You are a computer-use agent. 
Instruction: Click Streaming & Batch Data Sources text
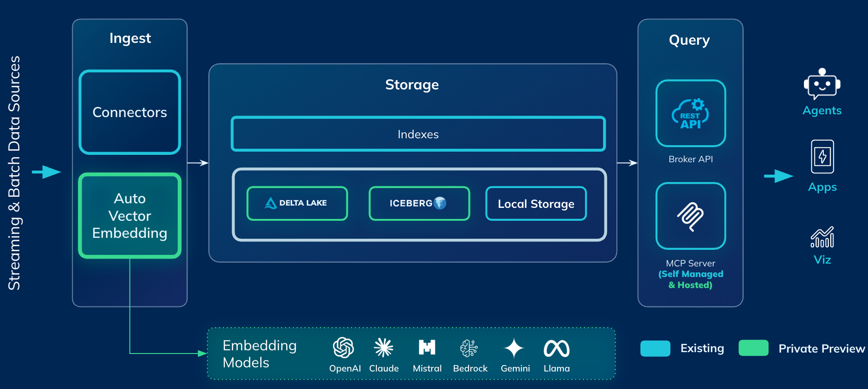tap(14, 173)
